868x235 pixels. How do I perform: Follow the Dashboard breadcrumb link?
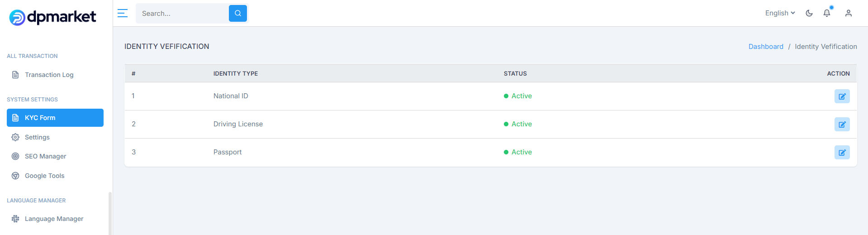click(x=766, y=47)
